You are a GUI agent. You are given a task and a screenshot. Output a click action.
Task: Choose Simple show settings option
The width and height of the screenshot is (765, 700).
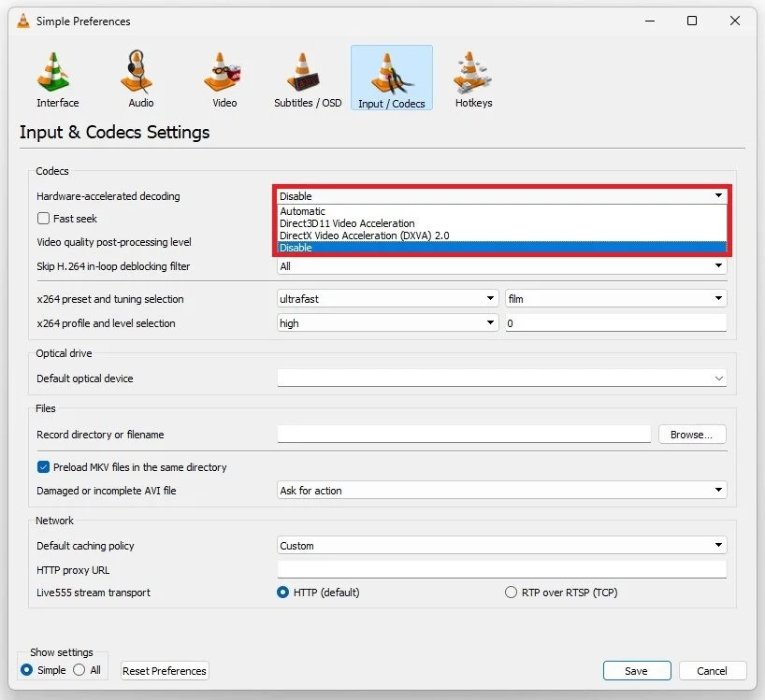(x=27, y=670)
